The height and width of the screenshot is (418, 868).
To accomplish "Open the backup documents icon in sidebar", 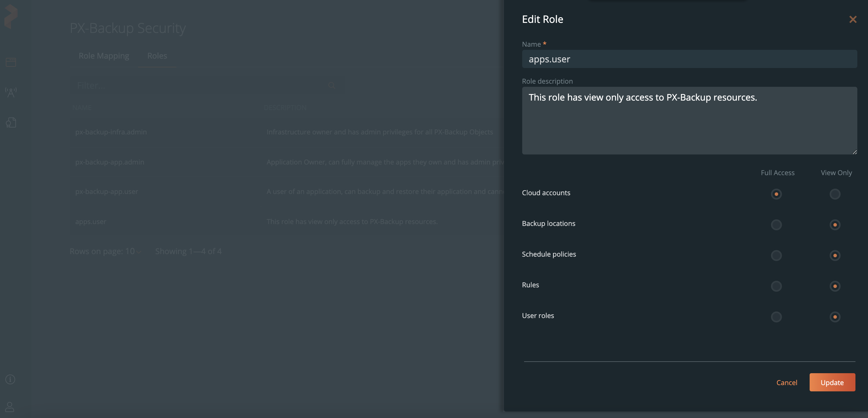I will [x=11, y=123].
